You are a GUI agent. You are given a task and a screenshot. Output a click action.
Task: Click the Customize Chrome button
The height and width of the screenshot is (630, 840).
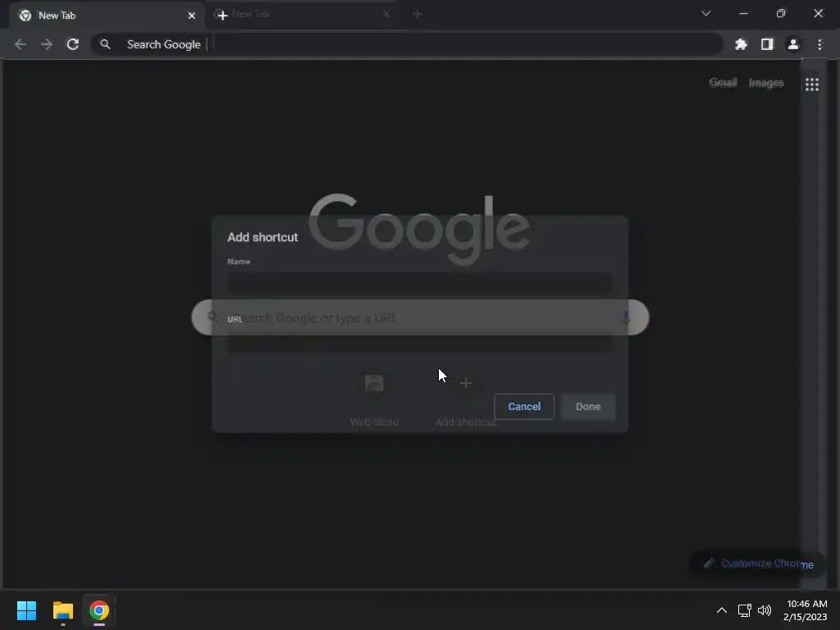pyautogui.click(x=759, y=564)
